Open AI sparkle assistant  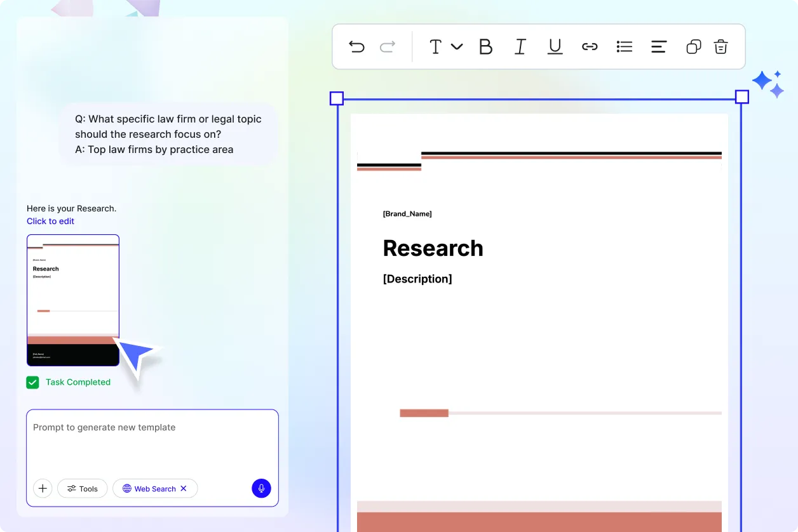tap(768, 84)
